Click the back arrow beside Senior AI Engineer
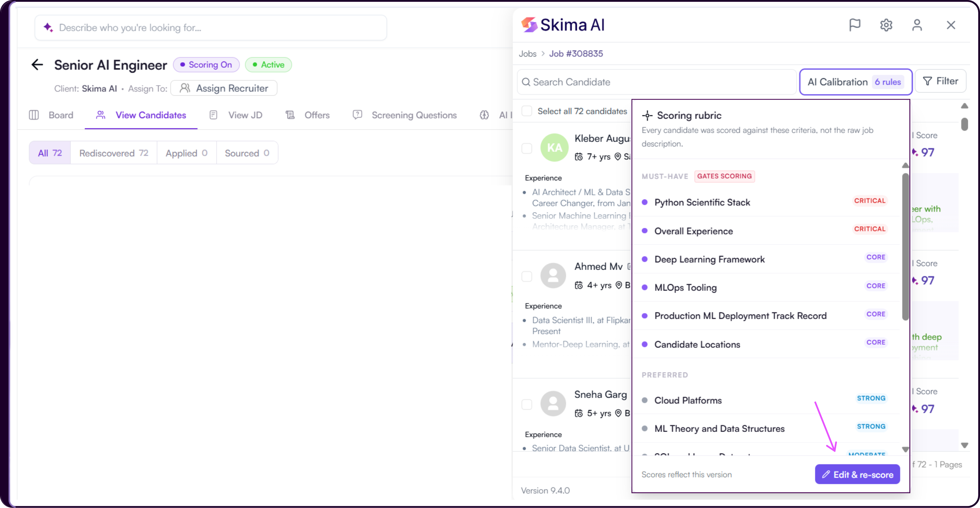Image resolution: width=980 pixels, height=508 pixels. click(x=37, y=65)
